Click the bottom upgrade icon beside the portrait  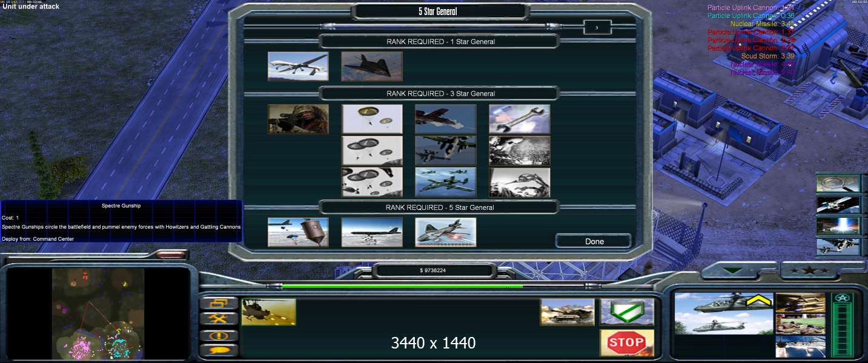pyautogui.click(x=800, y=346)
